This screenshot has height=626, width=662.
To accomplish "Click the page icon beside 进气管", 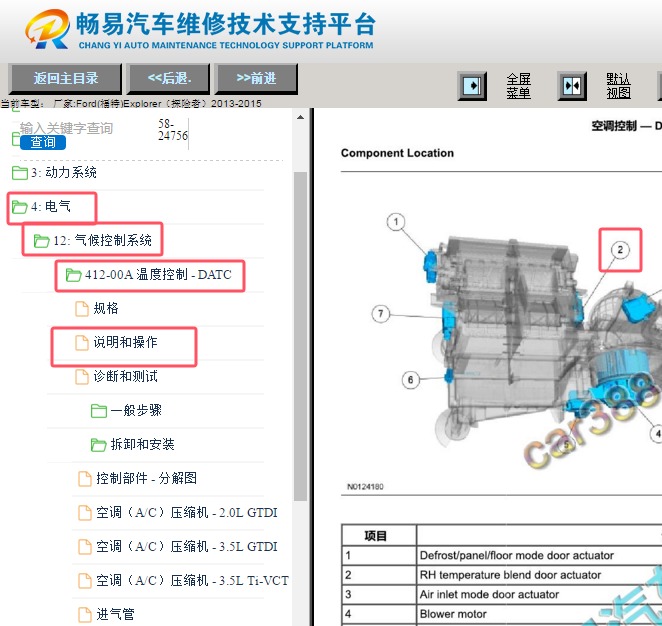I will (x=85, y=615).
